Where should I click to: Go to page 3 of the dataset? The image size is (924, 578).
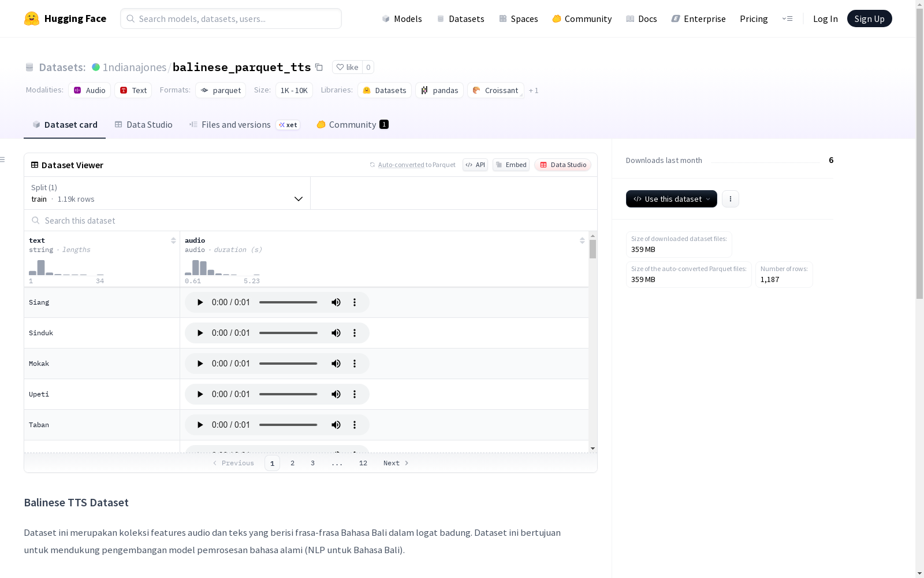click(x=313, y=463)
